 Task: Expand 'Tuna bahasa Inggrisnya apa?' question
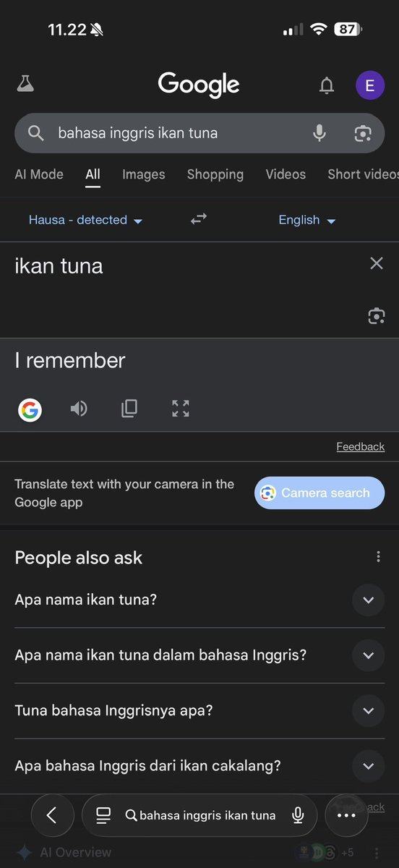click(199, 710)
